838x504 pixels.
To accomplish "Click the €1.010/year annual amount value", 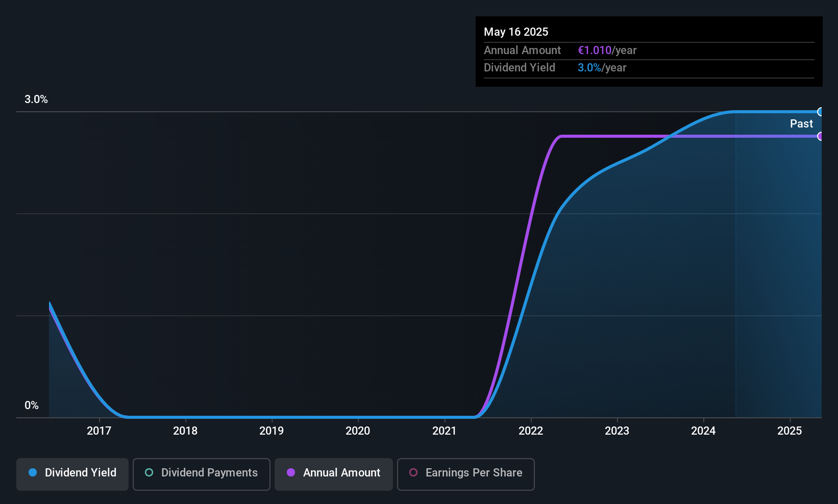I will pos(607,50).
